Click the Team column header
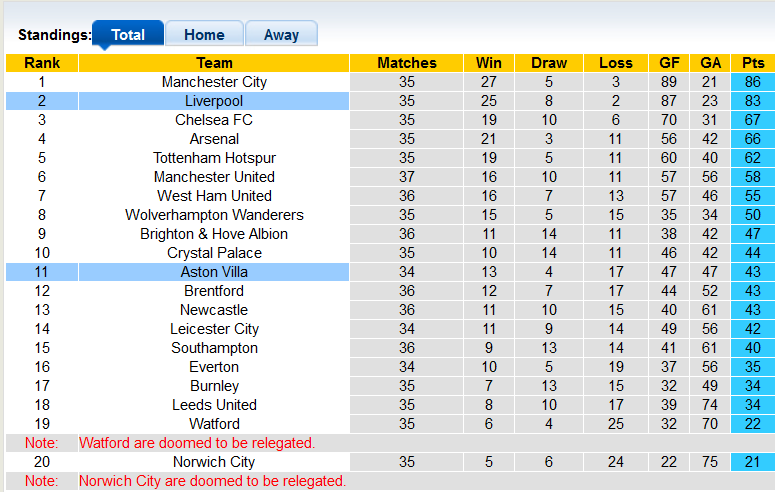 [214, 63]
